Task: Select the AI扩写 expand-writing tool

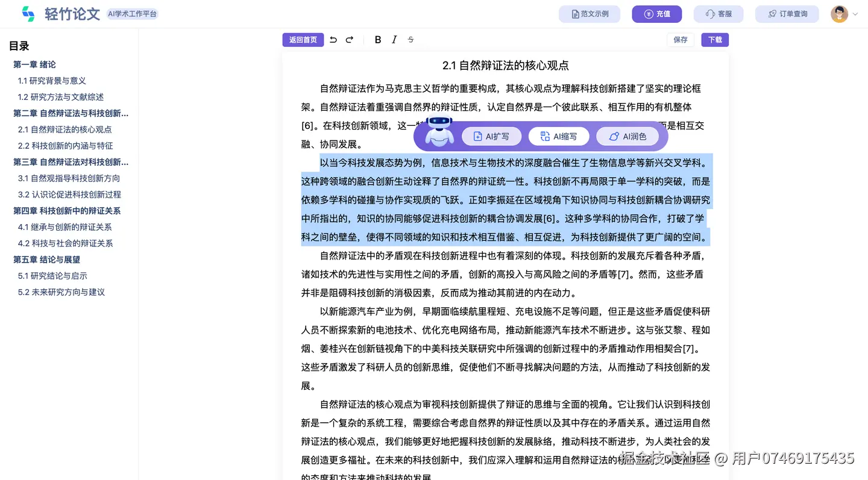Action: click(491, 136)
